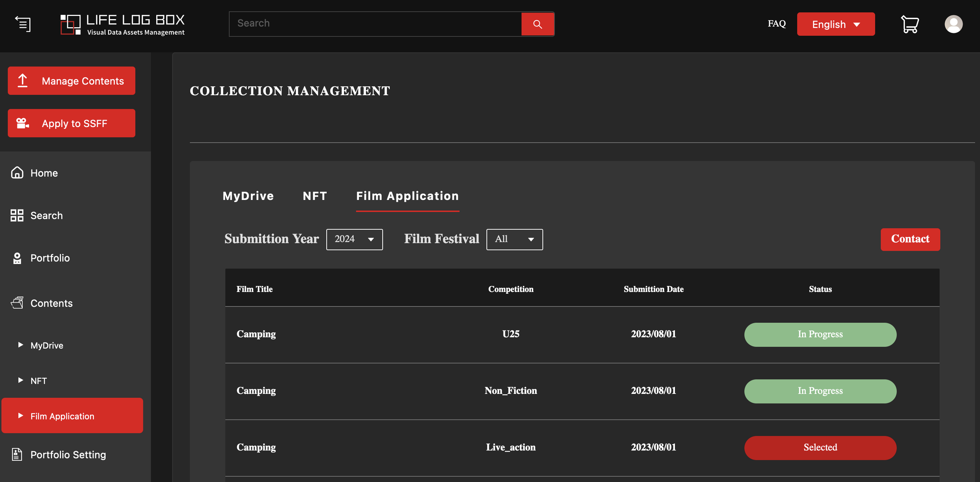Click the Apply to SSFF button

click(72, 123)
